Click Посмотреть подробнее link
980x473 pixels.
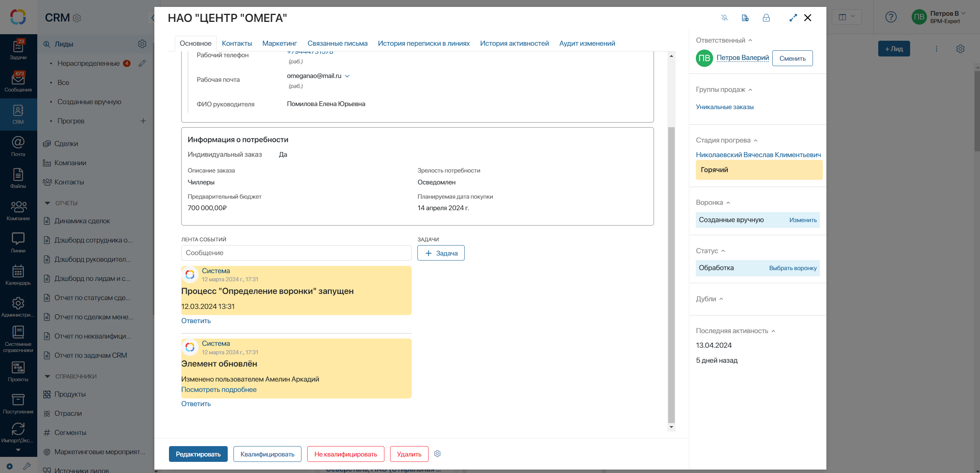pyautogui.click(x=219, y=390)
